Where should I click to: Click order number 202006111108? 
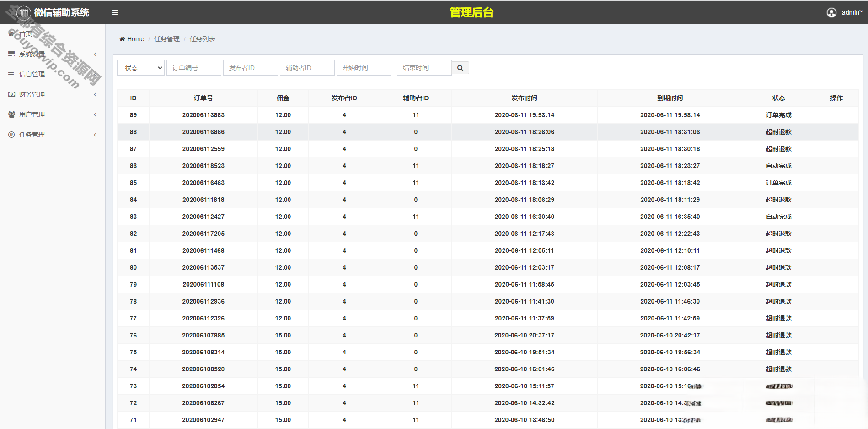click(204, 284)
